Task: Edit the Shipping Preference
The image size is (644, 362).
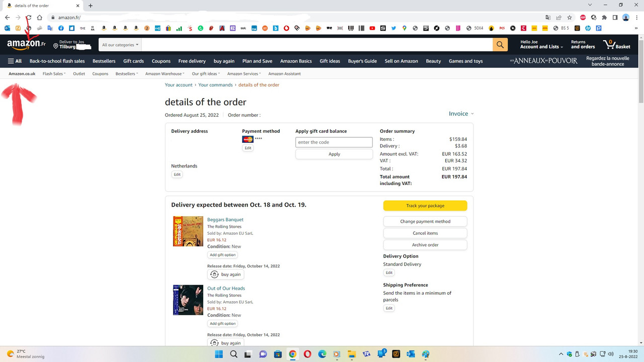Action: tap(389, 308)
